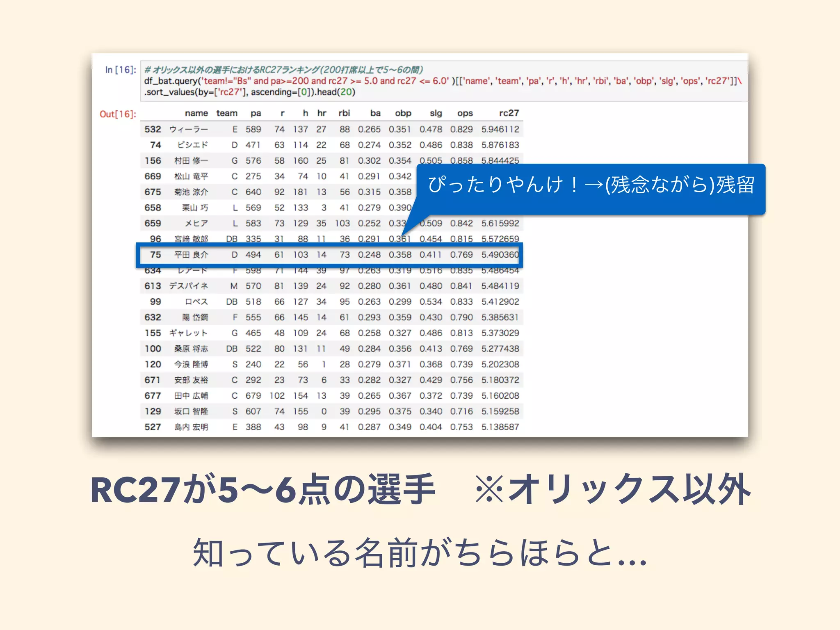
Task: Select the In [16] prompt label
Action: click(x=121, y=70)
